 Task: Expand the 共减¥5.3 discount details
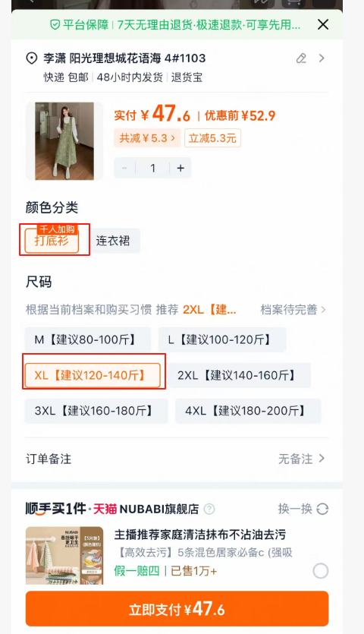point(147,138)
